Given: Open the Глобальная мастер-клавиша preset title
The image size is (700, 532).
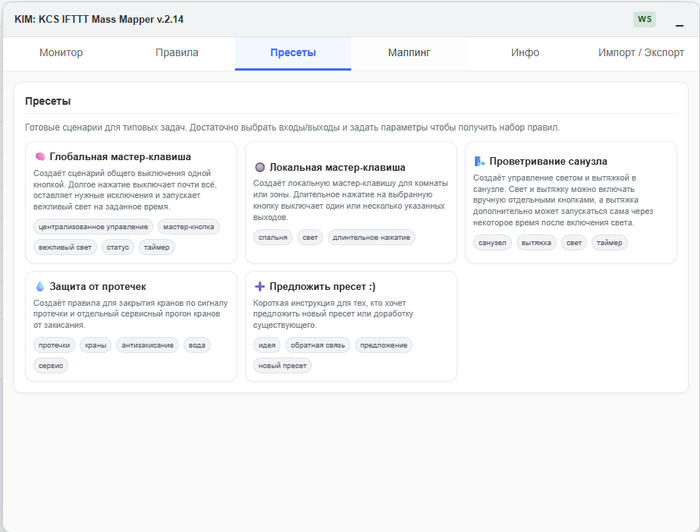Looking at the screenshot, I should pyautogui.click(x=120, y=157).
